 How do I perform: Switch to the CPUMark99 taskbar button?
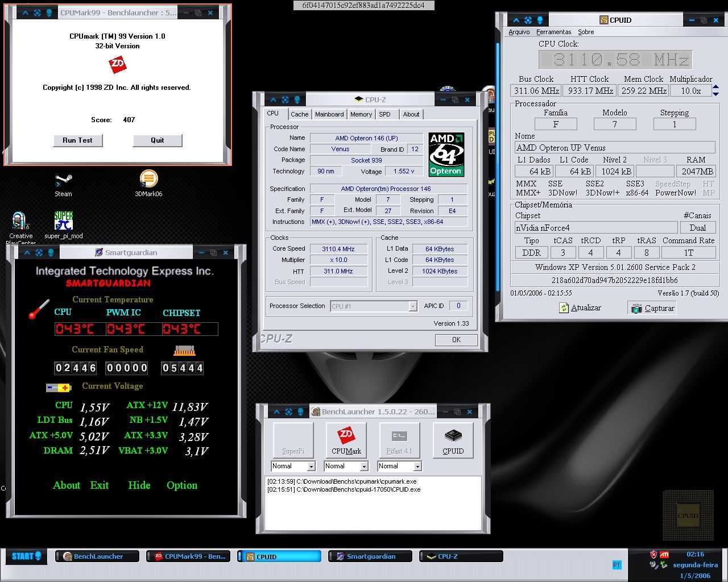coord(188,556)
